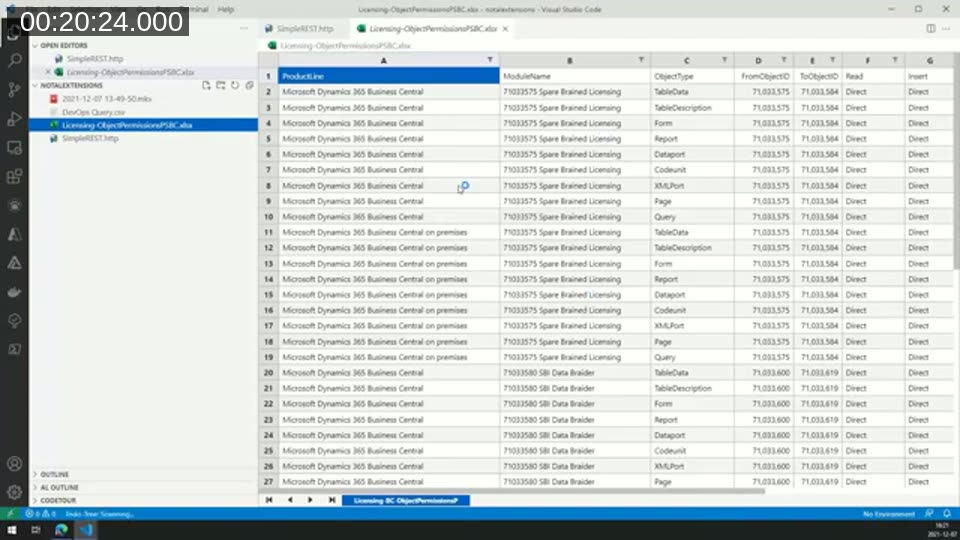
Task: Select the ObjectType header cell
Action: [x=692, y=76]
